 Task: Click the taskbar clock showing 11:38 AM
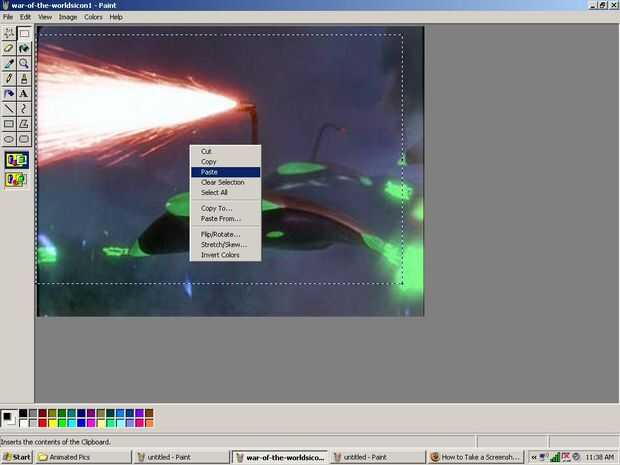[x=599, y=457]
